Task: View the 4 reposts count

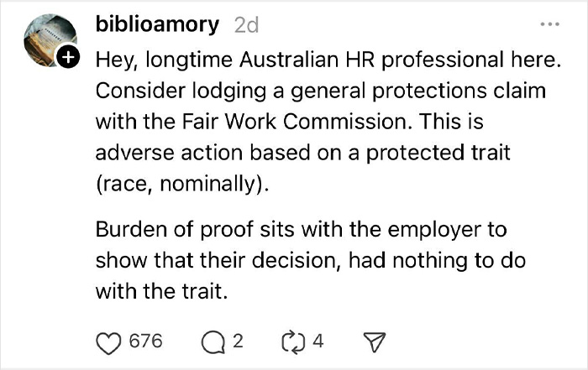Action: (318, 341)
